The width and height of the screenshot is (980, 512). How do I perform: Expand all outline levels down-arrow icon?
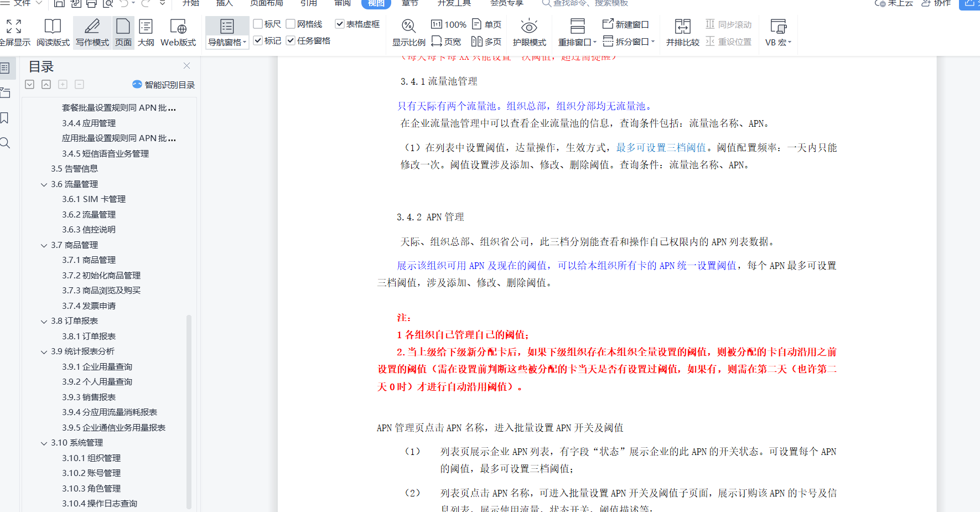click(x=30, y=84)
